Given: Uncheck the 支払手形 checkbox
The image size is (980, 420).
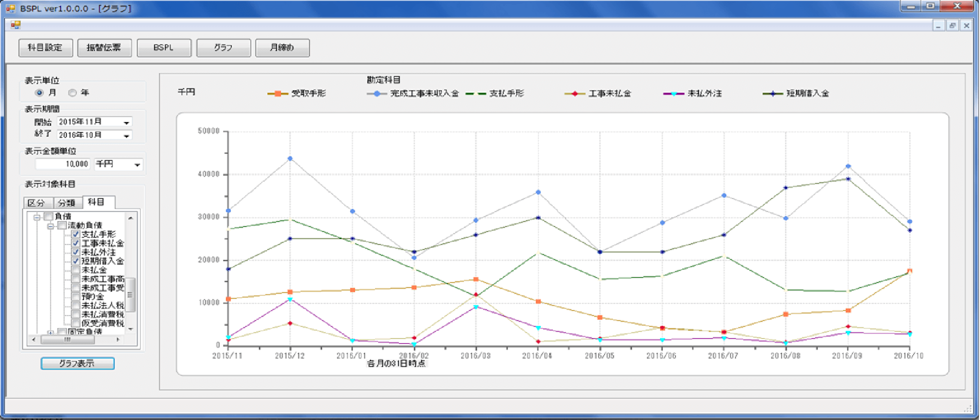Looking at the screenshot, I should (x=76, y=234).
